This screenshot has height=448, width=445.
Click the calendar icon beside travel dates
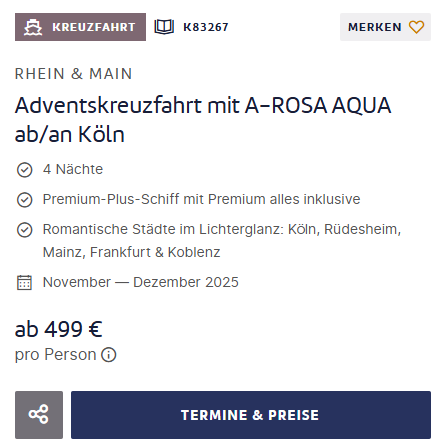24,283
